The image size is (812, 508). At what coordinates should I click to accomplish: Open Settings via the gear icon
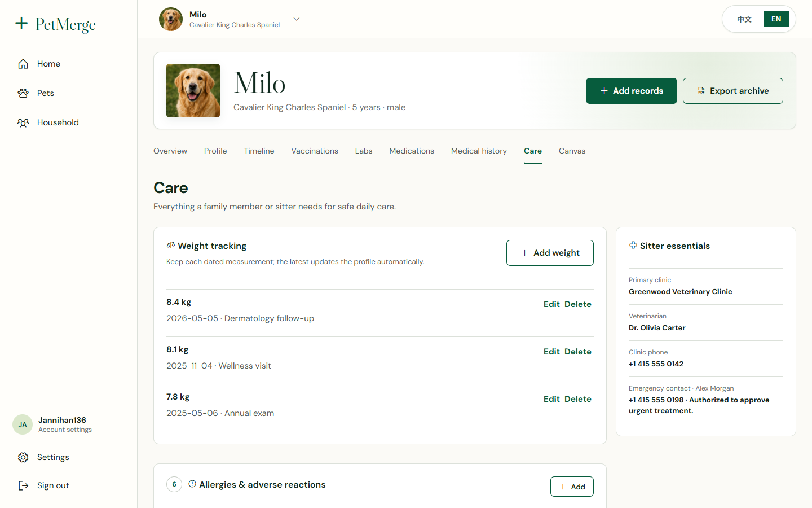pos(23,457)
